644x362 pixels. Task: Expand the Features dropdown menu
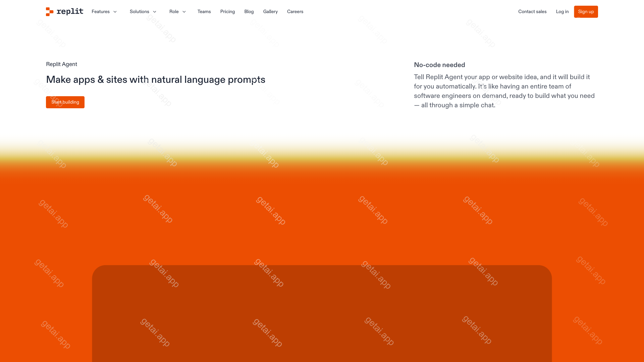(x=104, y=12)
